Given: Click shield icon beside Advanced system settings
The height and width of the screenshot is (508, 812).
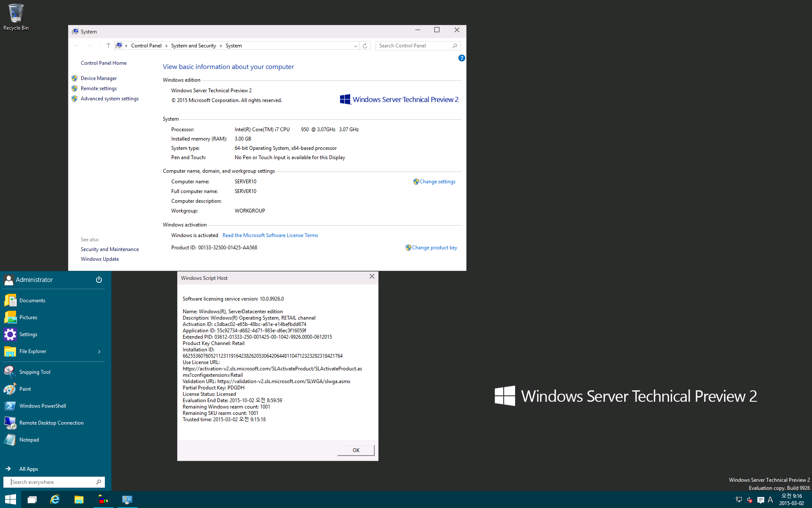Looking at the screenshot, I should tap(74, 99).
